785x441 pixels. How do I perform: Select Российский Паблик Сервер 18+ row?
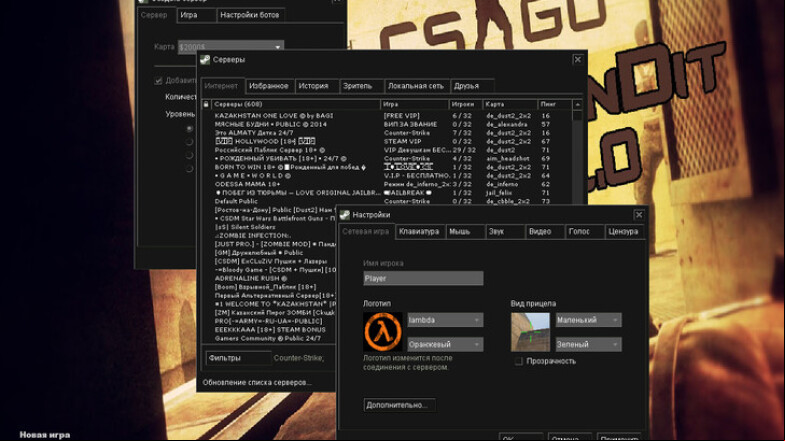point(388,150)
